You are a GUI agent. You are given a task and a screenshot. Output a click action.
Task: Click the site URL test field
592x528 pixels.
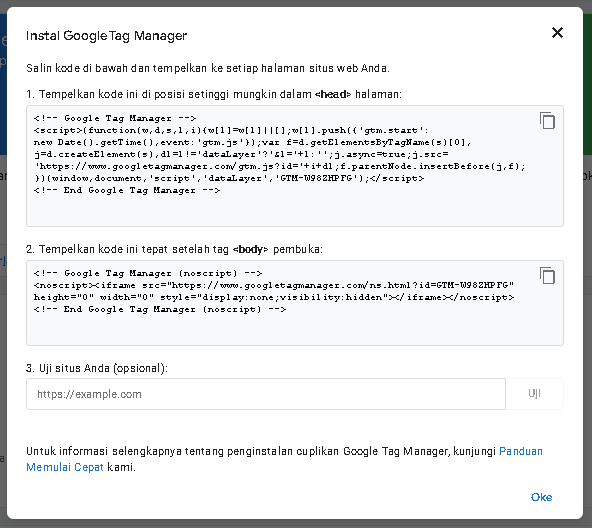[x=266, y=394]
